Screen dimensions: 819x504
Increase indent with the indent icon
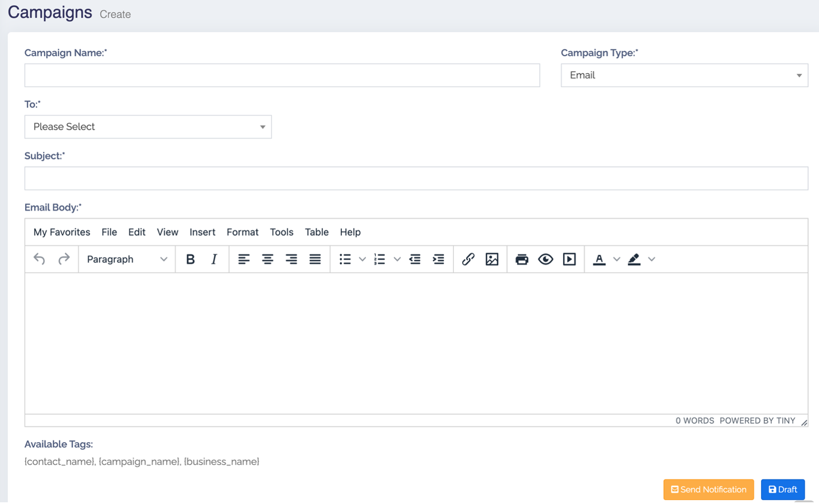[x=438, y=259]
